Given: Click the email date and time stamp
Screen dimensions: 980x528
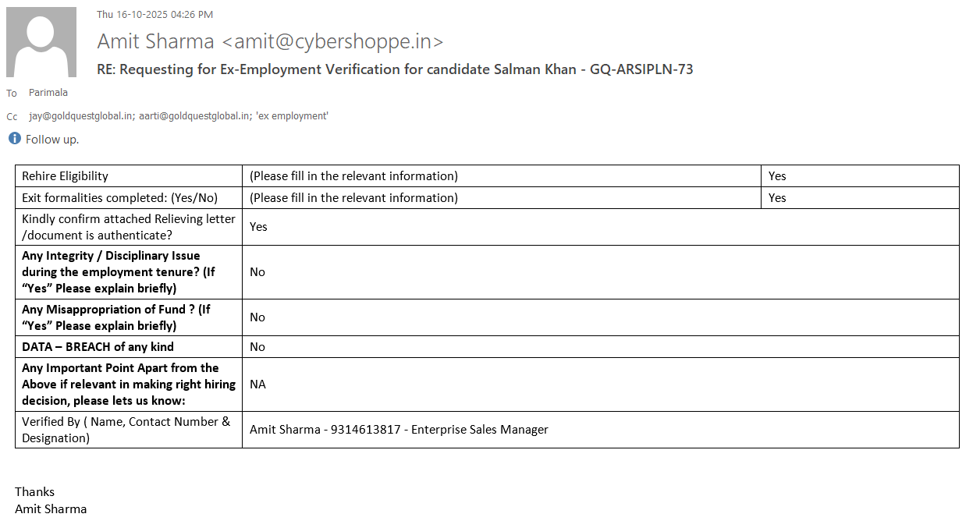Looking at the screenshot, I should click(x=154, y=14).
